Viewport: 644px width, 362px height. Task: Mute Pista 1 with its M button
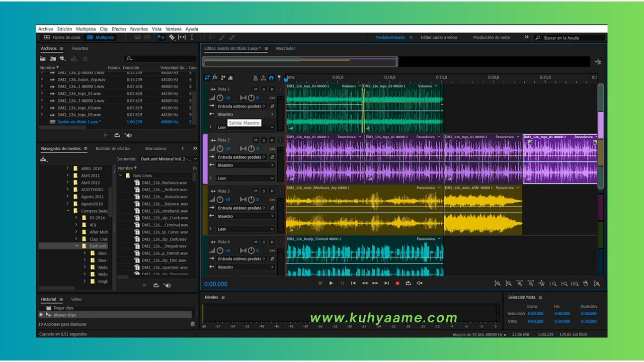(256, 89)
